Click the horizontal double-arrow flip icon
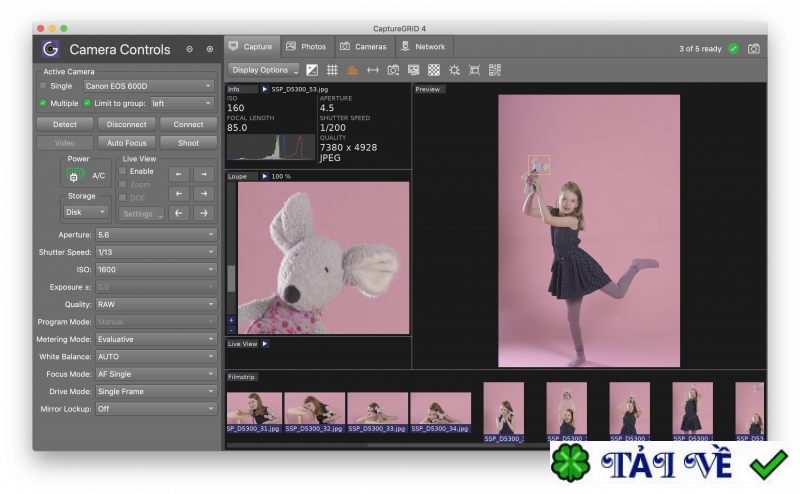This screenshot has height=494, width=800. (373, 70)
